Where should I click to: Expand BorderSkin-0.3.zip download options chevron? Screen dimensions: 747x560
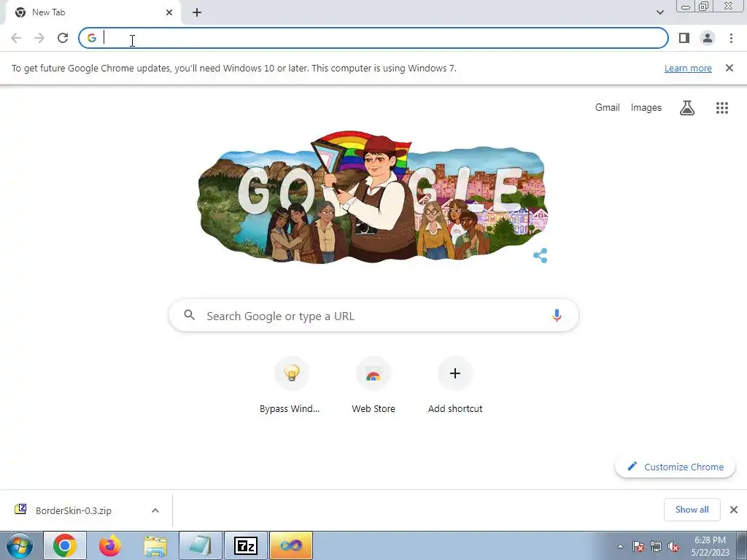[155, 510]
